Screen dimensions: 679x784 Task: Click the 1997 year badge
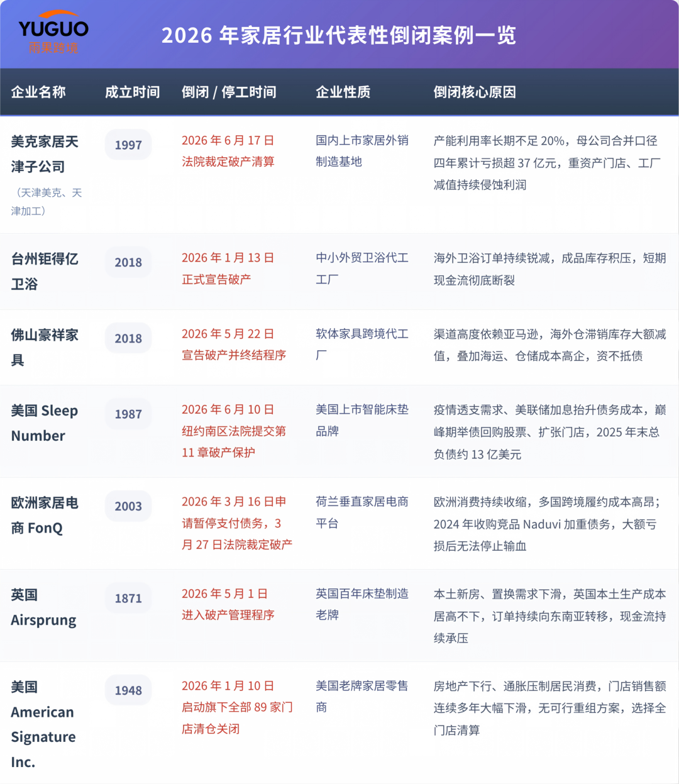click(128, 145)
